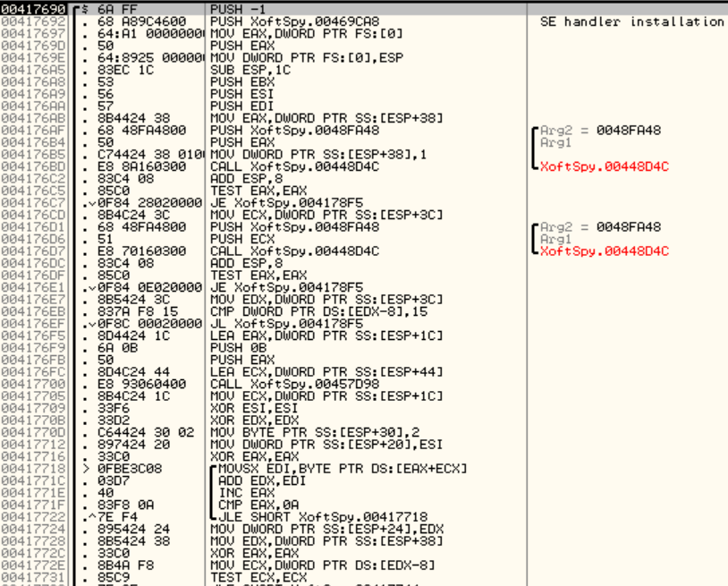The height and width of the screenshot is (586, 728).
Task: Select the PUSH ESI instruction
Action: pos(242,94)
